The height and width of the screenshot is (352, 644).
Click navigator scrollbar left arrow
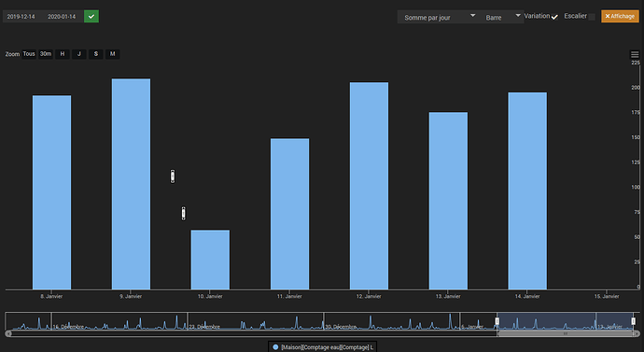pos(8,333)
